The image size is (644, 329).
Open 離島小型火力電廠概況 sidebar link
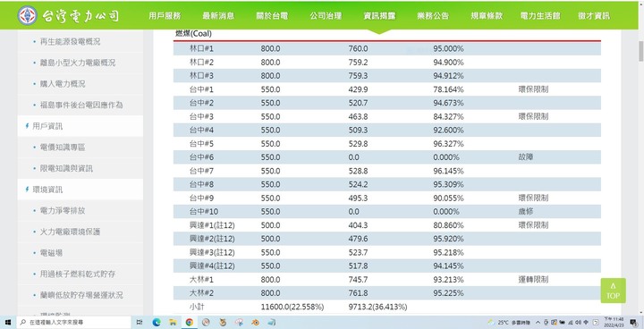pyautogui.click(x=78, y=63)
